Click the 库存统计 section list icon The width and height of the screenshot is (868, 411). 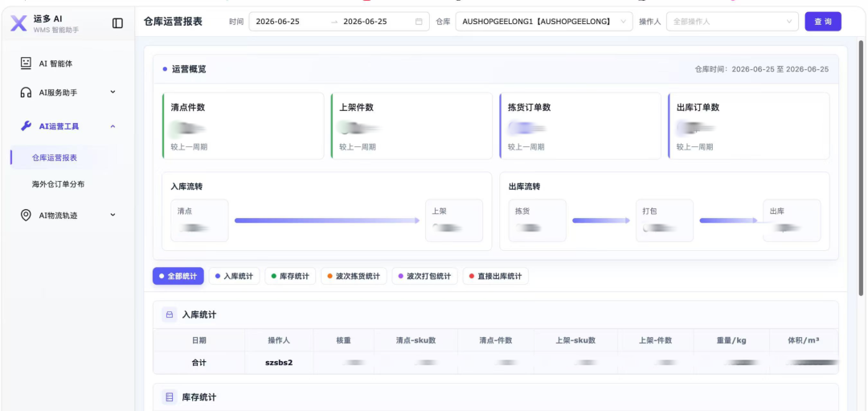point(169,397)
